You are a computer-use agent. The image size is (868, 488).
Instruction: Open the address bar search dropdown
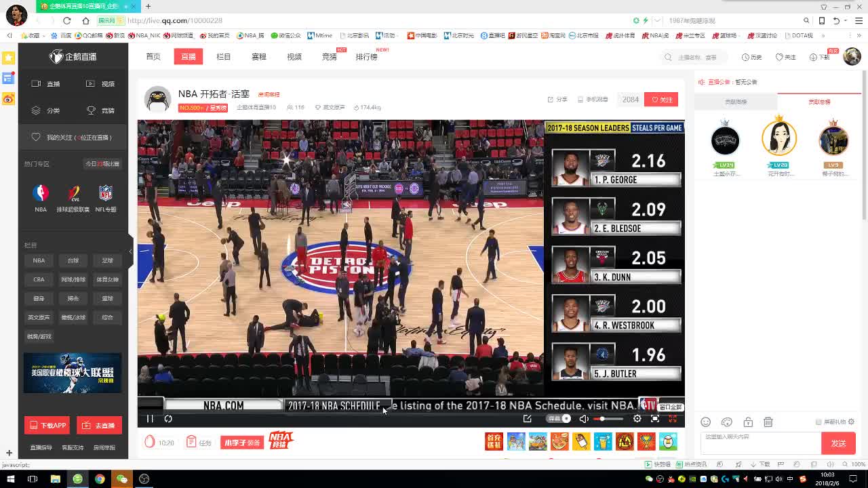pos(806,21)
